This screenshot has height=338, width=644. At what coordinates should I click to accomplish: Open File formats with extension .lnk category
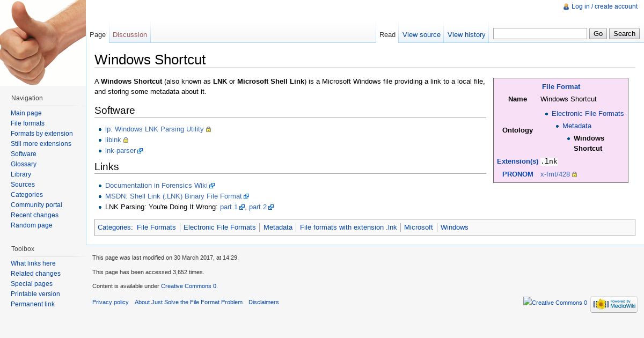(348, 227)
